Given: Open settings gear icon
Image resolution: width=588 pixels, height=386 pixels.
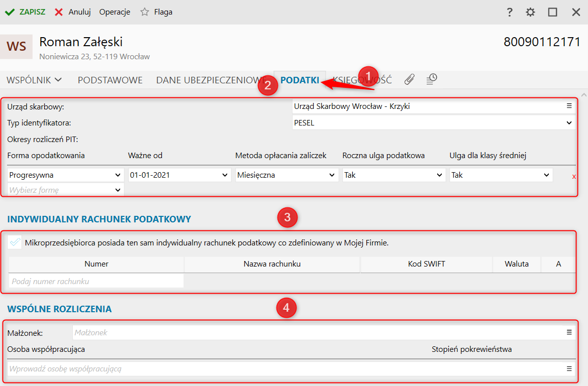Looking at the screenshot, I should (x=530, y=12).
